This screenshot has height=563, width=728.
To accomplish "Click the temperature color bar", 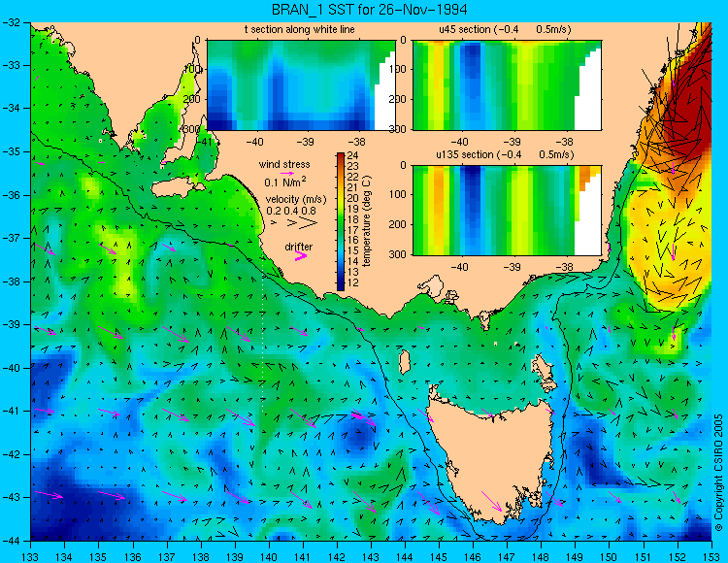I will click(x=341, y=221).
